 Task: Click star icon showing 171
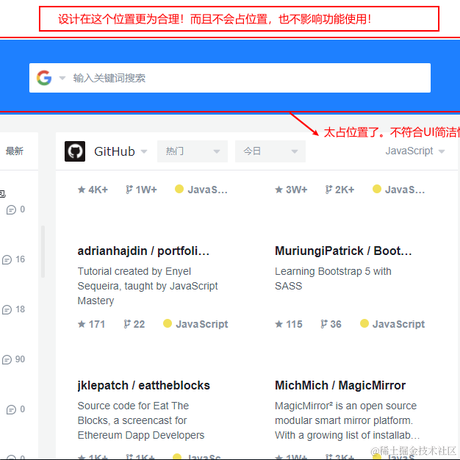tap(81, 324)
